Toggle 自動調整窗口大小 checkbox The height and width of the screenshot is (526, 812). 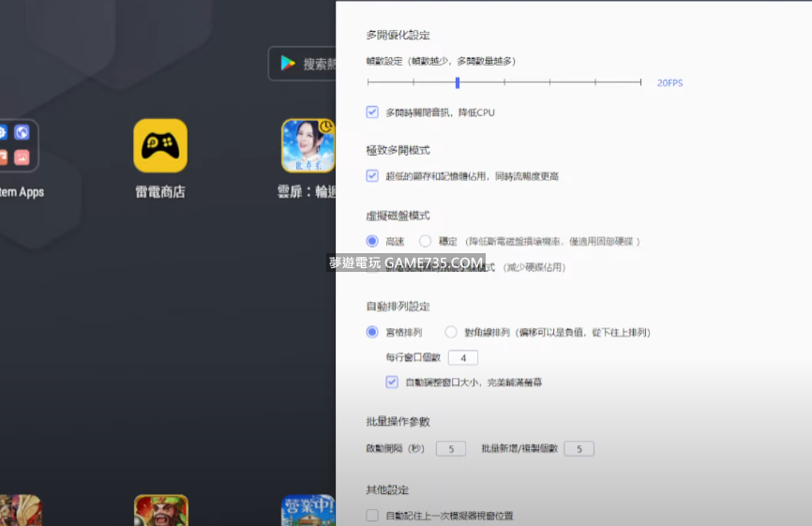tap(392, 383)
